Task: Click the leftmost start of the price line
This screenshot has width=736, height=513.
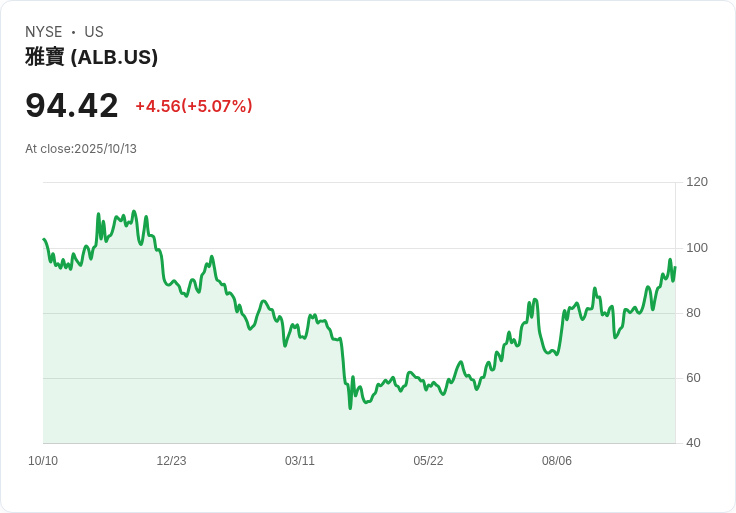Action: (x=43, y=239)
